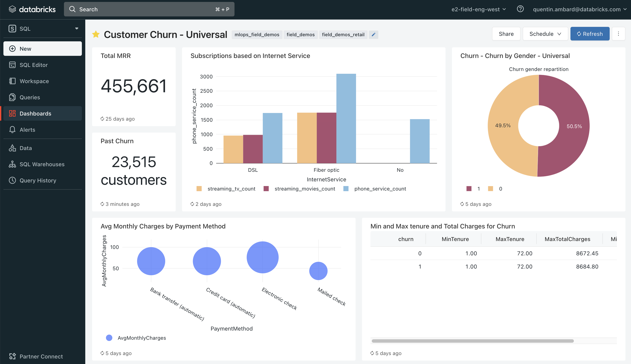631x364 pixels.
Task: Click the Total MRR refresh time icon
Action: point(102,119)
